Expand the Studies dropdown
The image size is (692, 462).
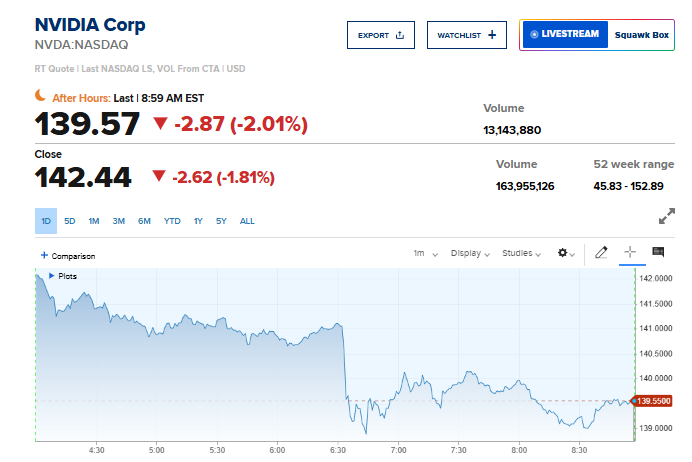(522, 254)
